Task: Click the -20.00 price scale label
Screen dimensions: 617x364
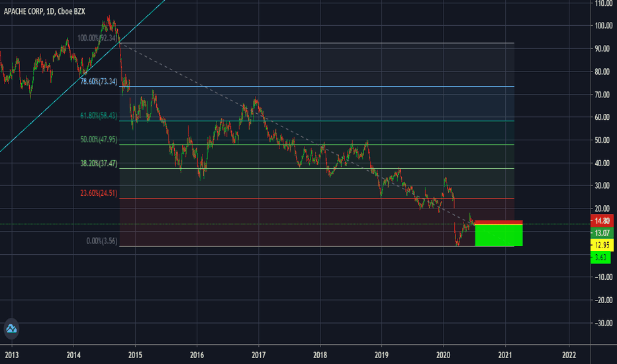Action: tap(604, 300)
